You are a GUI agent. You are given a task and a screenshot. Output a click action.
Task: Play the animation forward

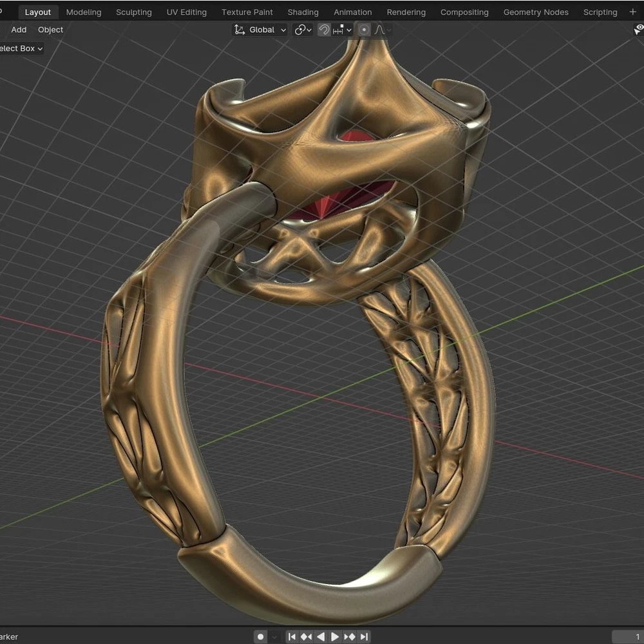(x=335, y=637)
